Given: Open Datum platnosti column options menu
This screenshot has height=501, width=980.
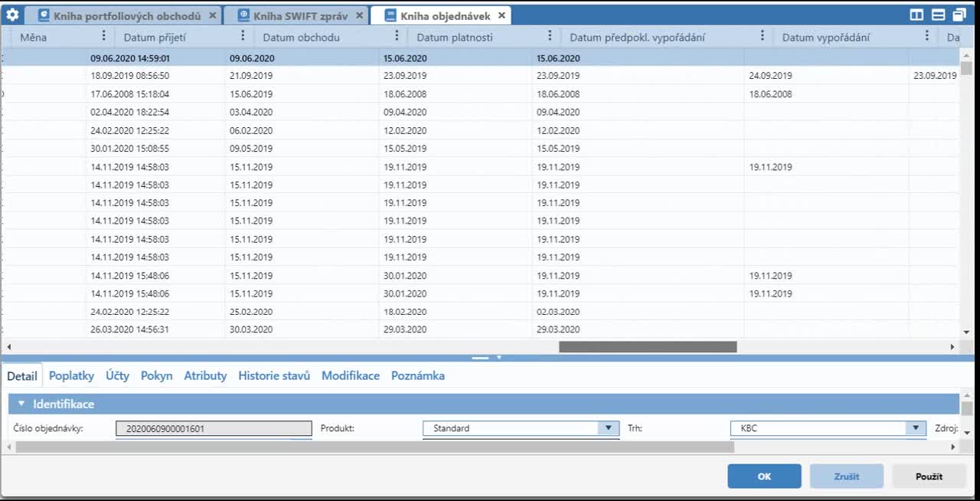Looking at the screenshot, I should click(550, 36).
